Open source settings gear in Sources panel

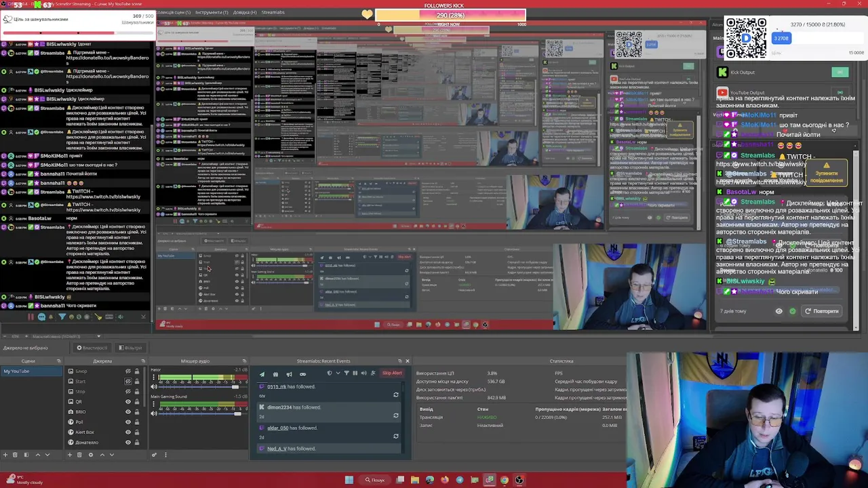(91, 455)
